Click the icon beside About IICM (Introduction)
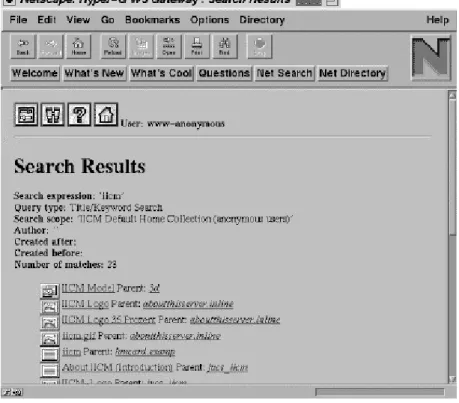The height and width of the screenshot is (403, 459). point(50,370)
